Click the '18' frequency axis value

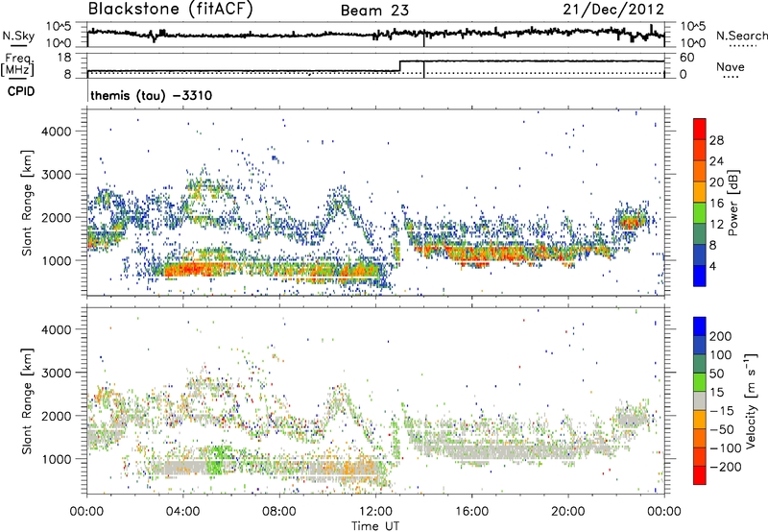[x=64, y=58]
